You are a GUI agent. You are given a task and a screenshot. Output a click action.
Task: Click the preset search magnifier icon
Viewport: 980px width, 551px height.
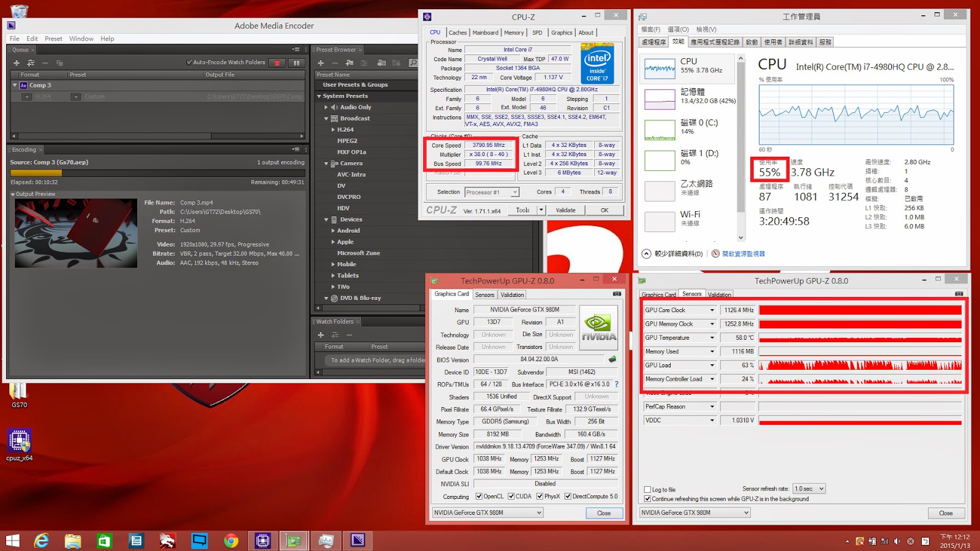413,62
